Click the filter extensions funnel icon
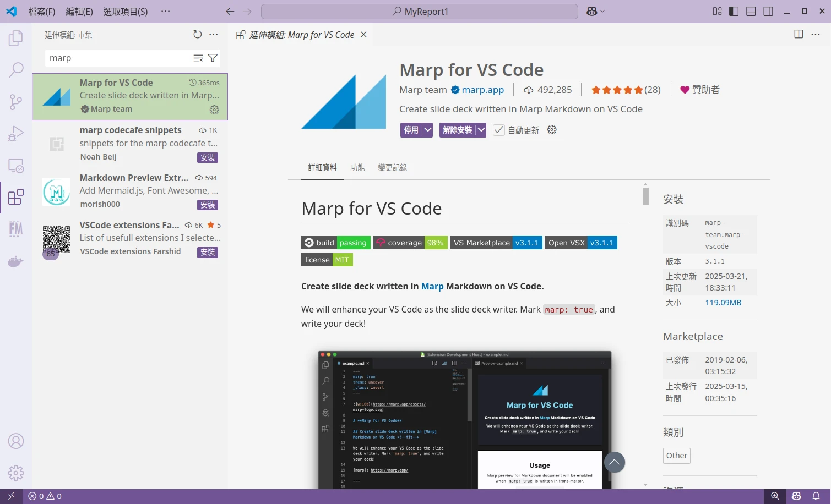Viewport: 831px width, 504px height. pos(213,58)
